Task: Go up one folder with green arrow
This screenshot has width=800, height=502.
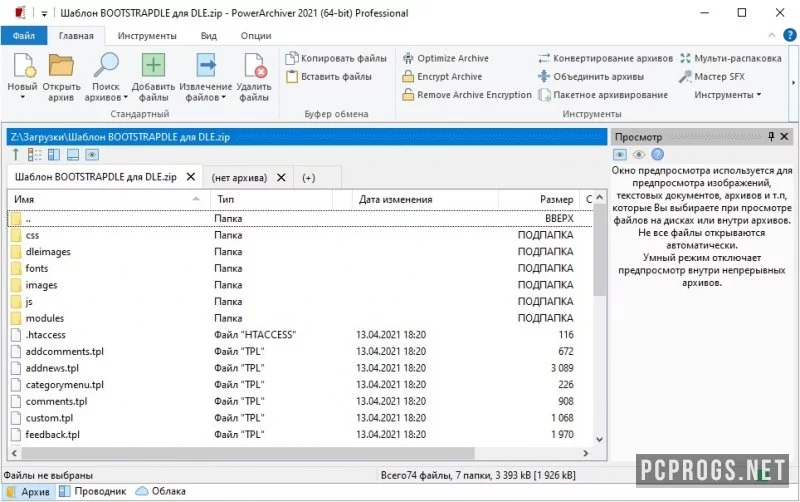Action: pyautogui.click(x=15, y=154)
